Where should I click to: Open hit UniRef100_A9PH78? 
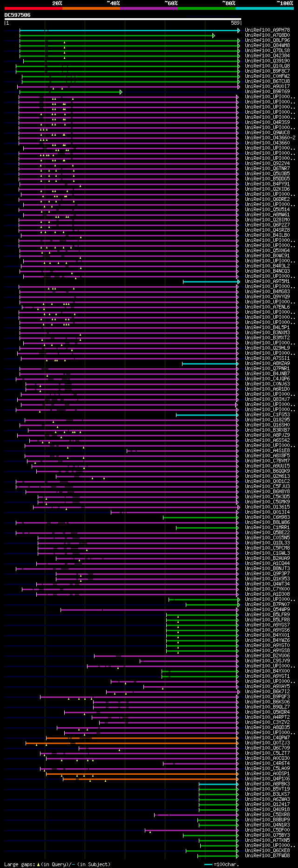tap(267, 30)
